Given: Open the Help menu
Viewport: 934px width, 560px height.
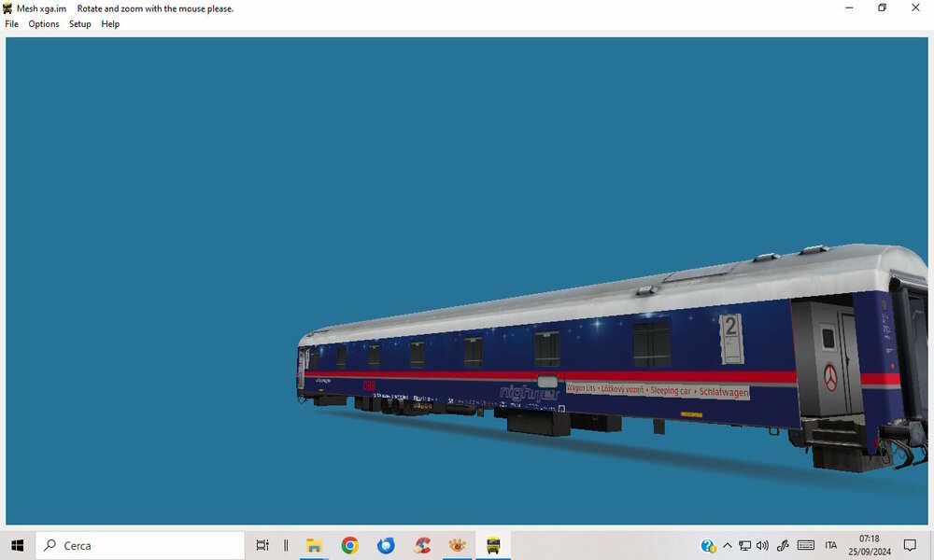Looking at the screenshot, I should point(110,24).
